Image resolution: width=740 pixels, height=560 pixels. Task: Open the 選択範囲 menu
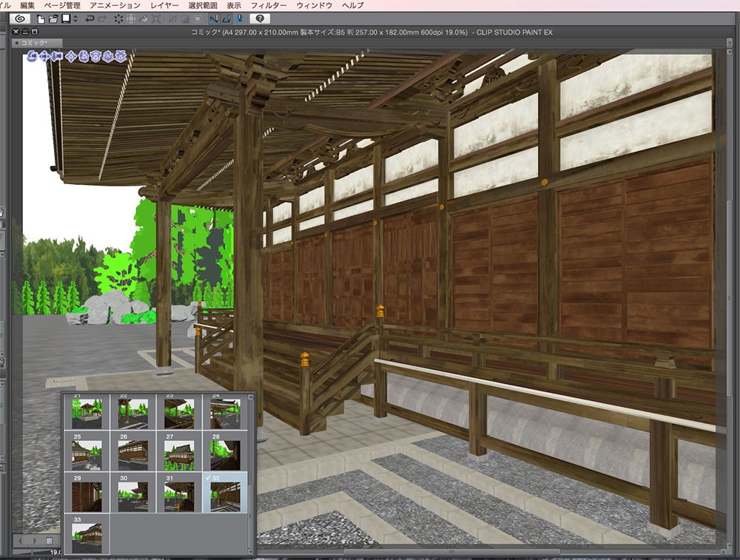[x=203, y=5]
